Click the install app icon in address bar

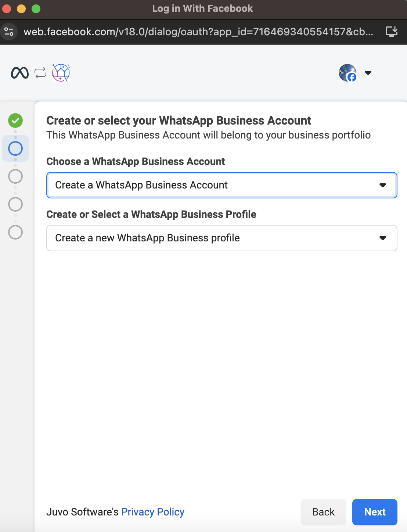(x=392, y=32)
